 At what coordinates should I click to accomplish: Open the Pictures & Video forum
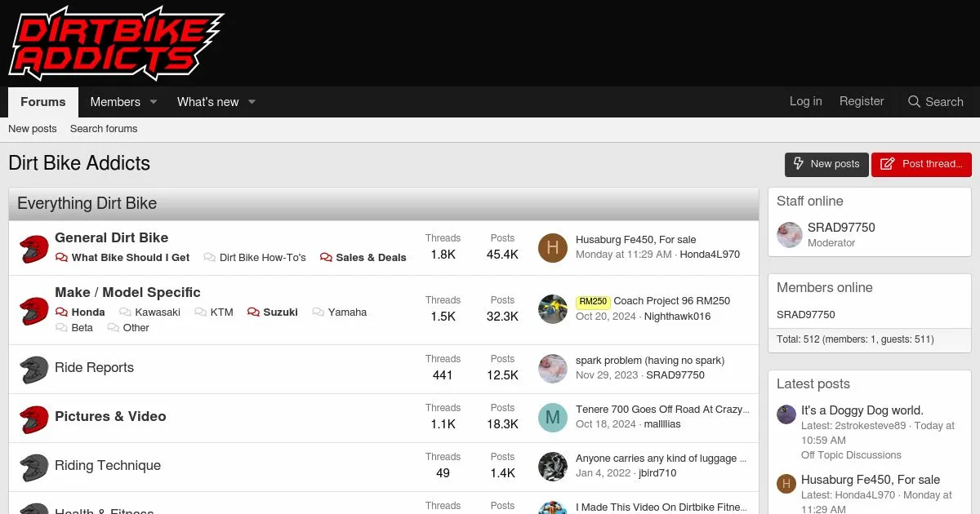pos(110,416)
